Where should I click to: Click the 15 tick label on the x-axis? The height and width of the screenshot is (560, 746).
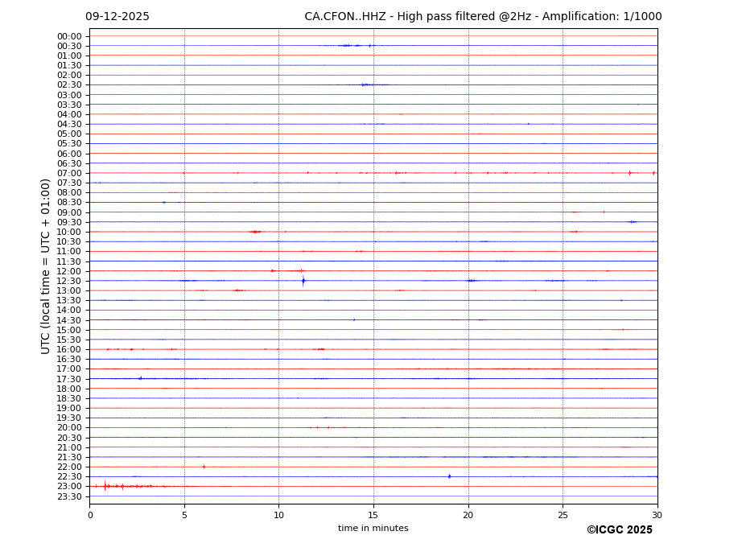pos(373,515)
